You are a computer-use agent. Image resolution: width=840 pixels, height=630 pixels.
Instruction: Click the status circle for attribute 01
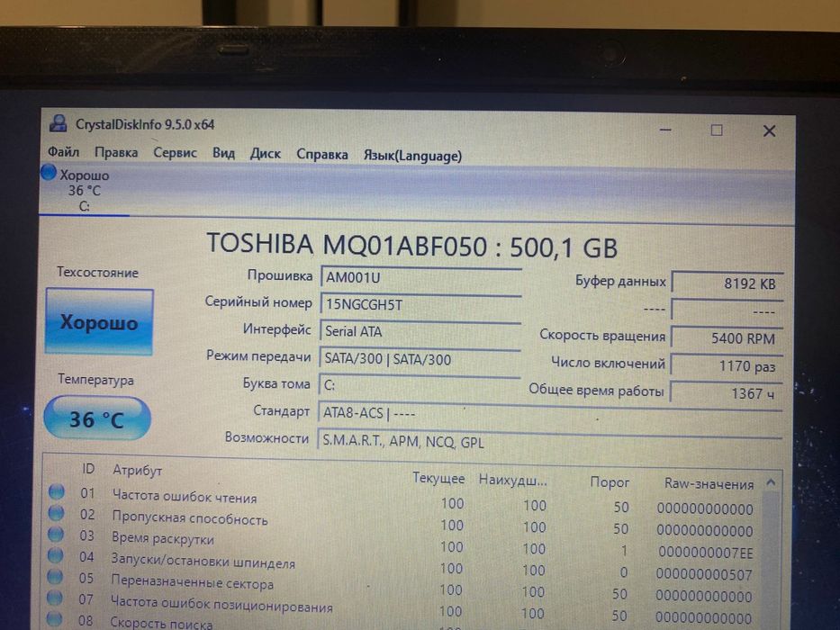pos(56,491)
